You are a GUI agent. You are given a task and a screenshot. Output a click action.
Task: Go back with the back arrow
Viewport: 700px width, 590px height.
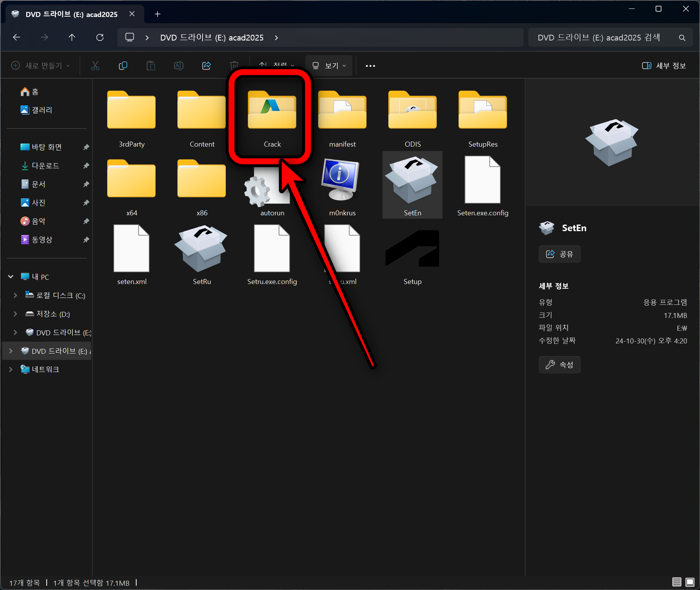point(17,37)
